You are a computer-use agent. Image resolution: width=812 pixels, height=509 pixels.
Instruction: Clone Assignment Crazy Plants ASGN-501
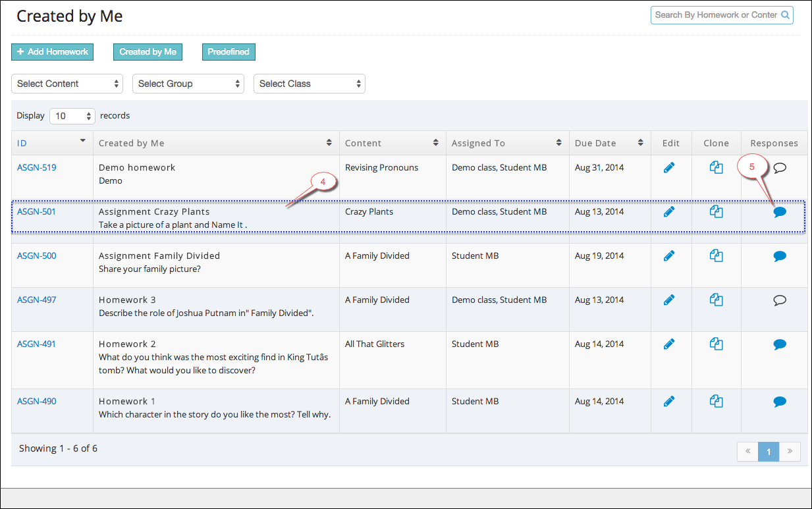pos(717,211)
